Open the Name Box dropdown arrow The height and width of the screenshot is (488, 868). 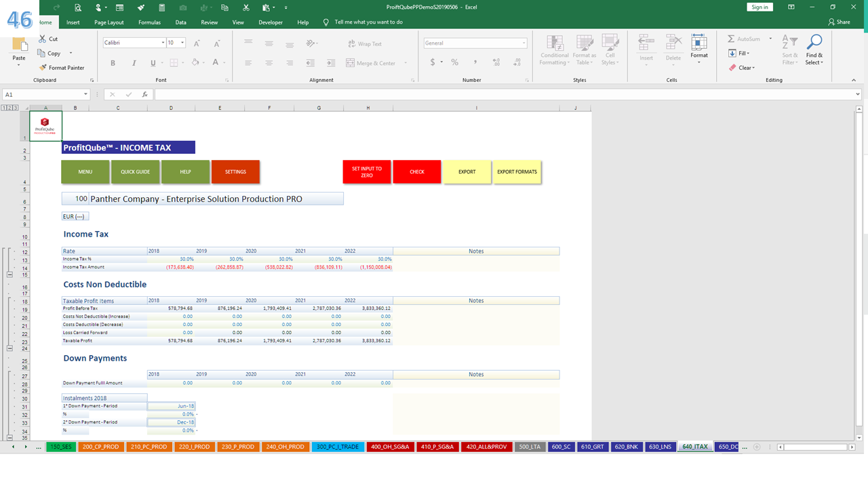tap(85, 95)
